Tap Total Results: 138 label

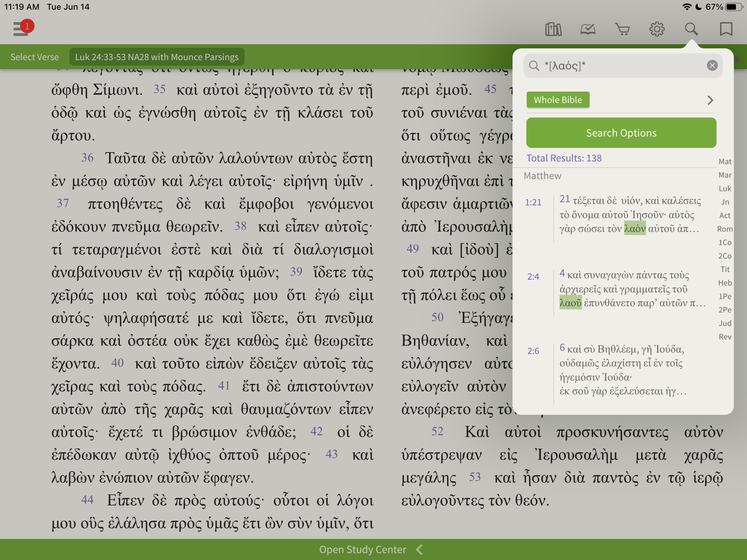pyautogui.click(x=564, y=158)
